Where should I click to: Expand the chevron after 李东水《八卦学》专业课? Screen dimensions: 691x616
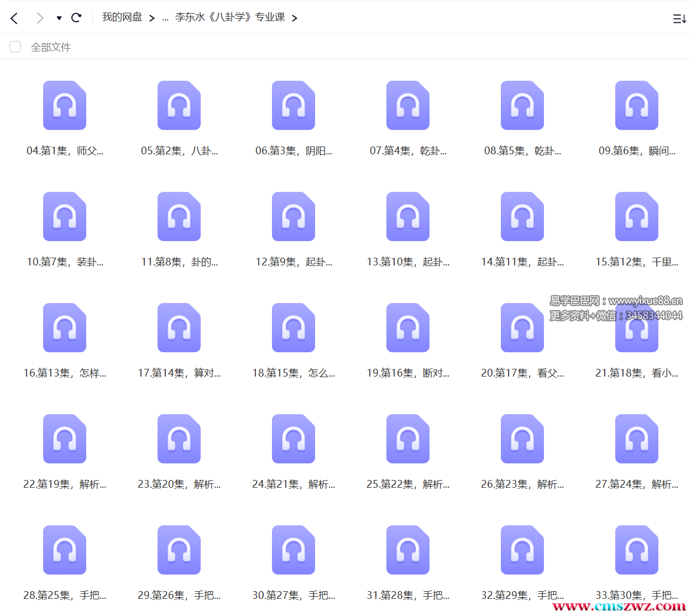(x=295, y=18)
